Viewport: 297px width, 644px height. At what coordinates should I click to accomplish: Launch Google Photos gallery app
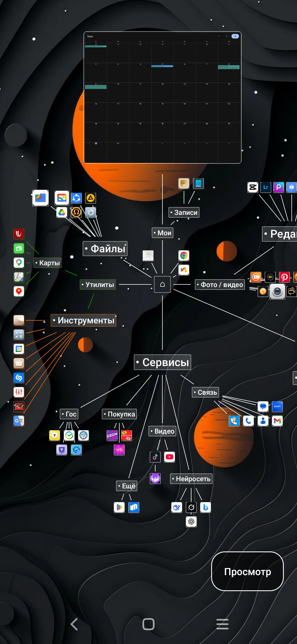click(62, 198)
